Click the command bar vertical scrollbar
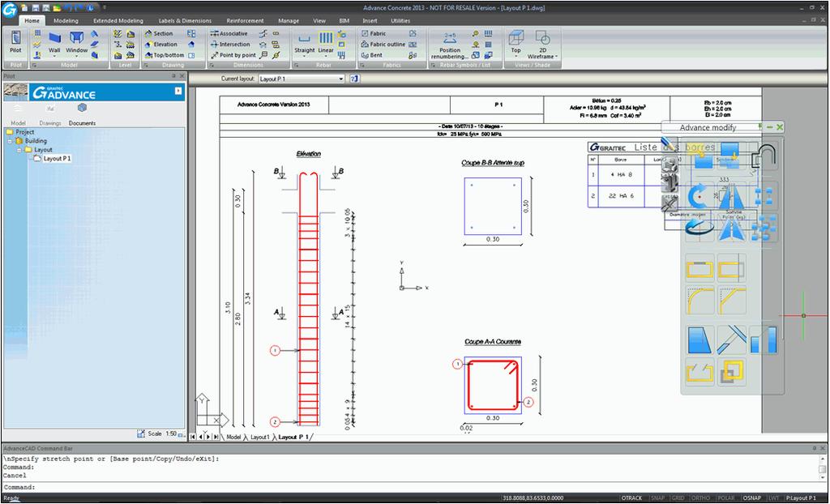The image size is (830, 504). (x=822, y=467)
